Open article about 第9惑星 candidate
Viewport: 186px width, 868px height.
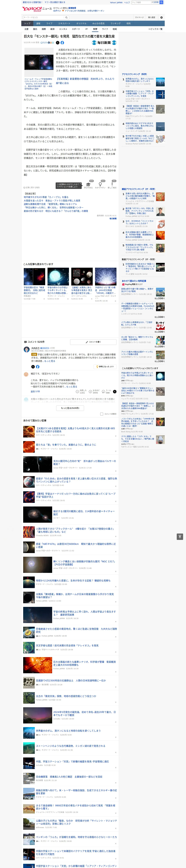(75, 595)
